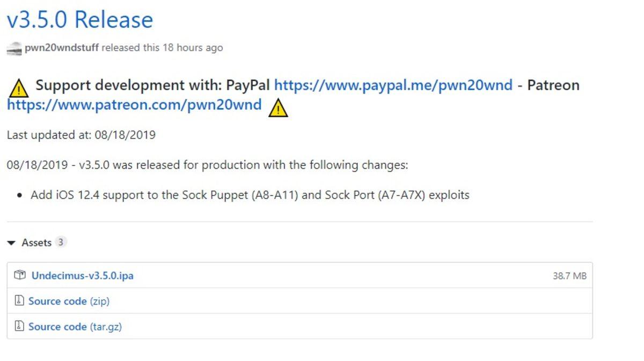Click the package icon beside Undecimus-v3.5.0.ipa
This screenshot has height=361, width=644.
20,276
